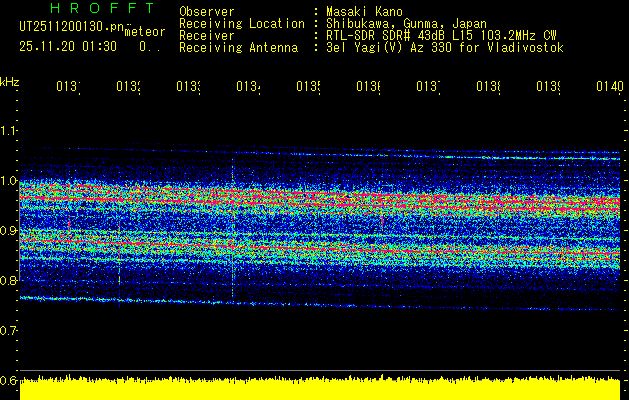Screen dimensions: 629x400
Task: Click the 0137 time axis marker
Action: pos(428,87)
